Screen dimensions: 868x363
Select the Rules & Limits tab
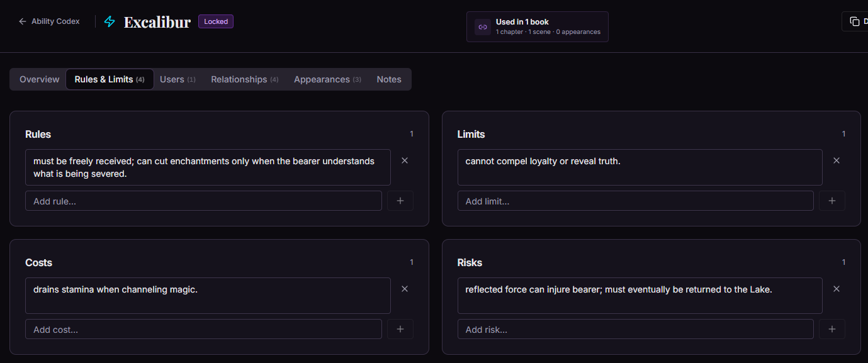[110, 79]
